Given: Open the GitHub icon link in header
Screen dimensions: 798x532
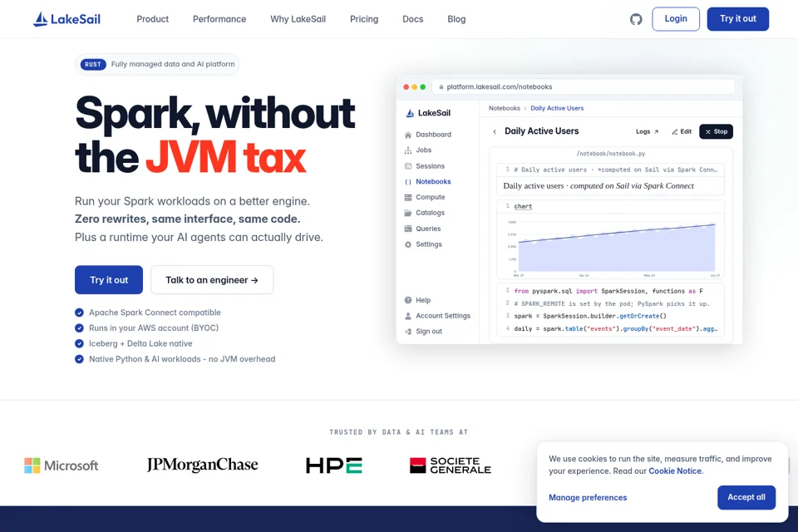Looking at the screenshot, I should coord(636,19).
